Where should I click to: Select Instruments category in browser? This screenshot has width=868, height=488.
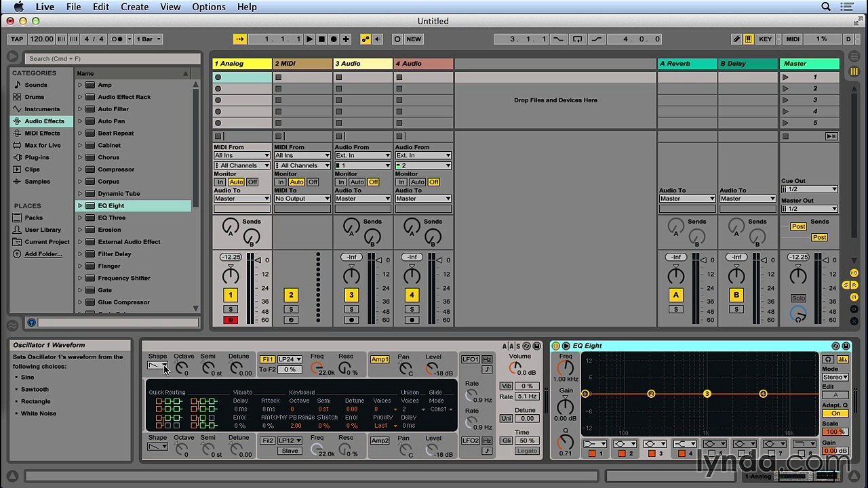(x=42, y=109)
